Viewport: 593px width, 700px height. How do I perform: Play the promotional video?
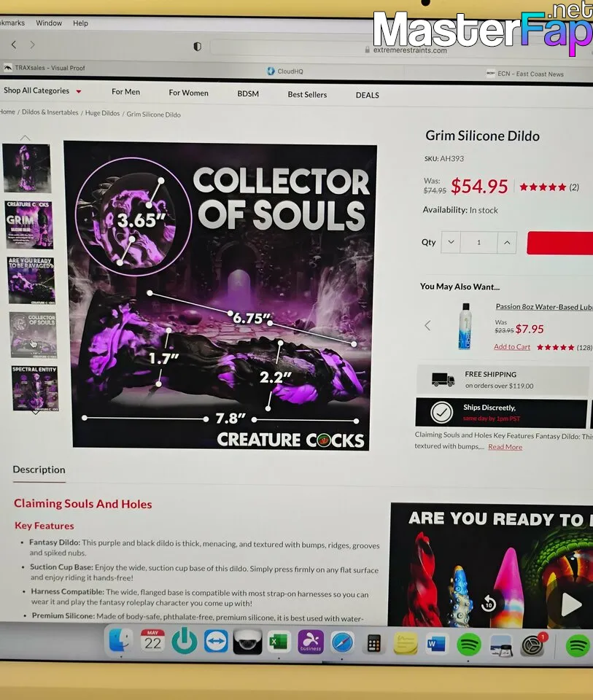(570, 604)
